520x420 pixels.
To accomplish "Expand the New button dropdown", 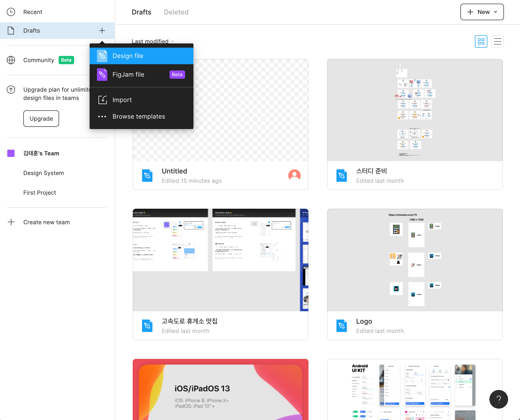I will point(496,12).
